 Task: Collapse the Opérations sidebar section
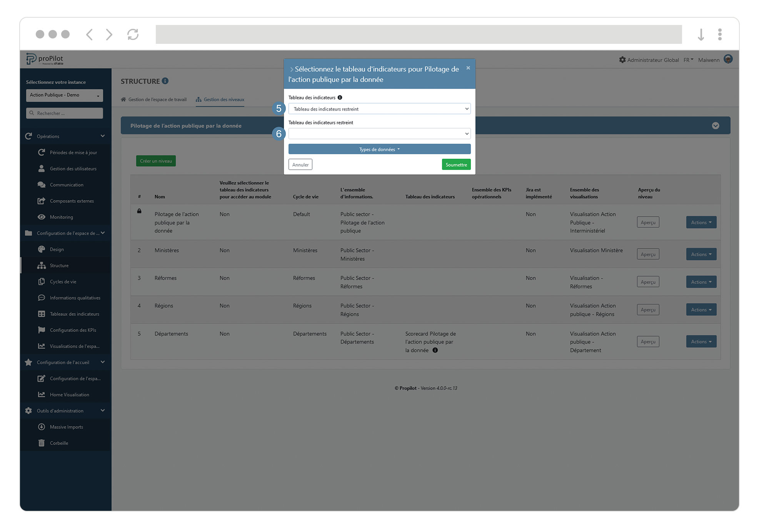pos(102,136)
